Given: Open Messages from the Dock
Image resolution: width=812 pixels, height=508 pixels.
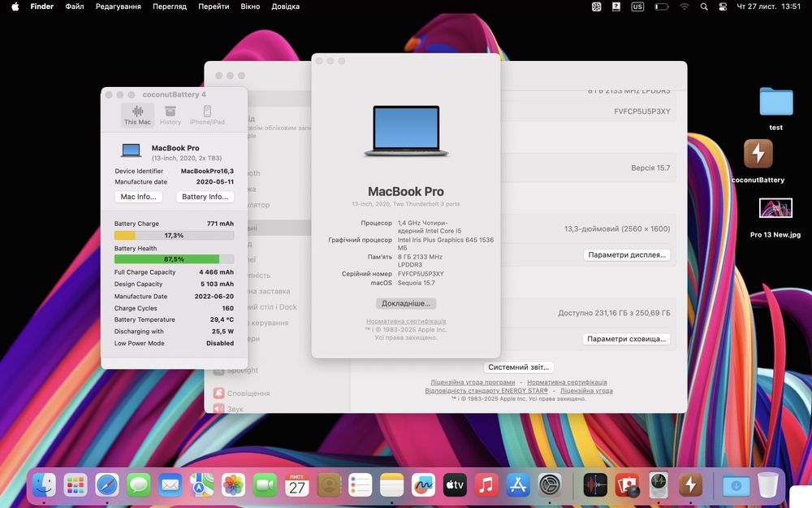Looking at the screenshot, I should pyautogui.click(x=139, y=485).
